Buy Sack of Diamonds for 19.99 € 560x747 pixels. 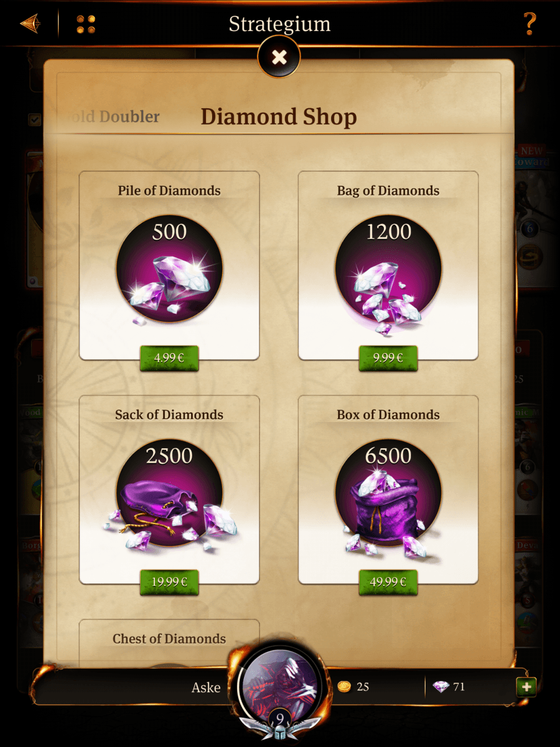[169, 583]
